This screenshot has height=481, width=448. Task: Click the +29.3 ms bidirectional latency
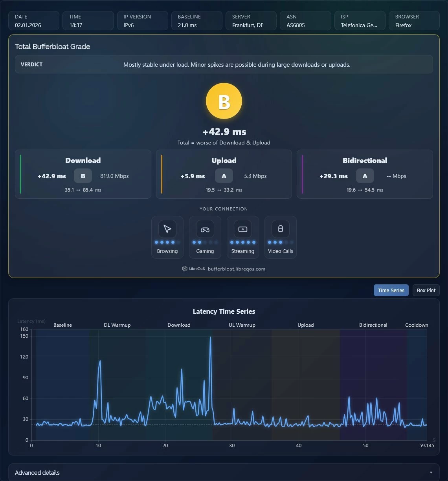(334, 176)
